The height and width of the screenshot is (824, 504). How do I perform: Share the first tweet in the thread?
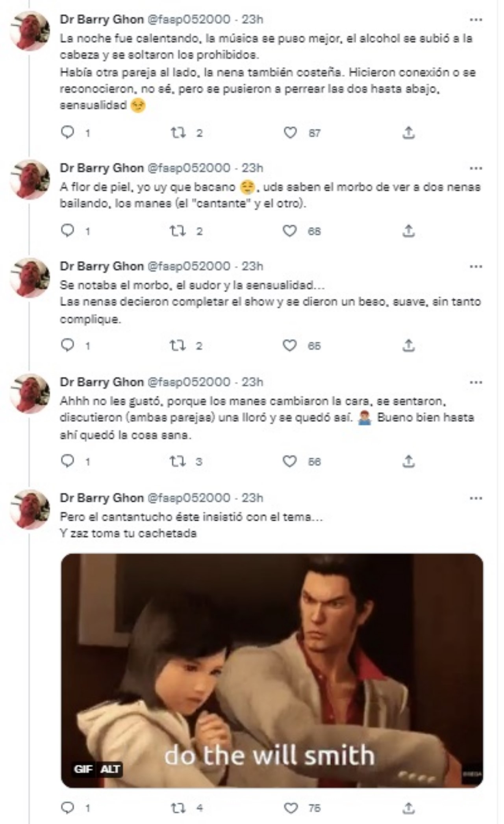pos(408,133)
